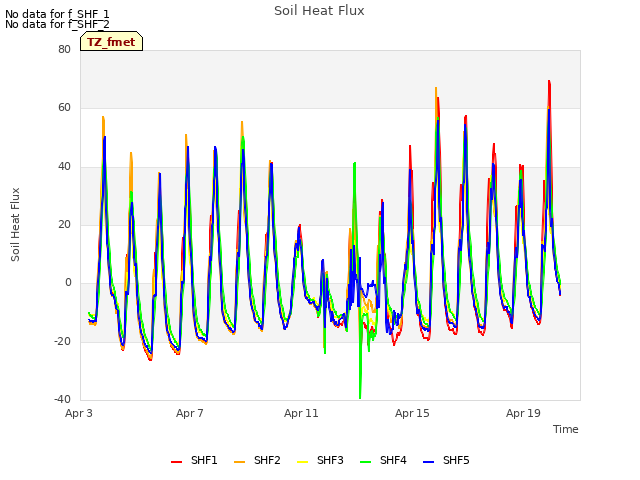Click the orange SHF2 peak near 67

coord(436,90)
